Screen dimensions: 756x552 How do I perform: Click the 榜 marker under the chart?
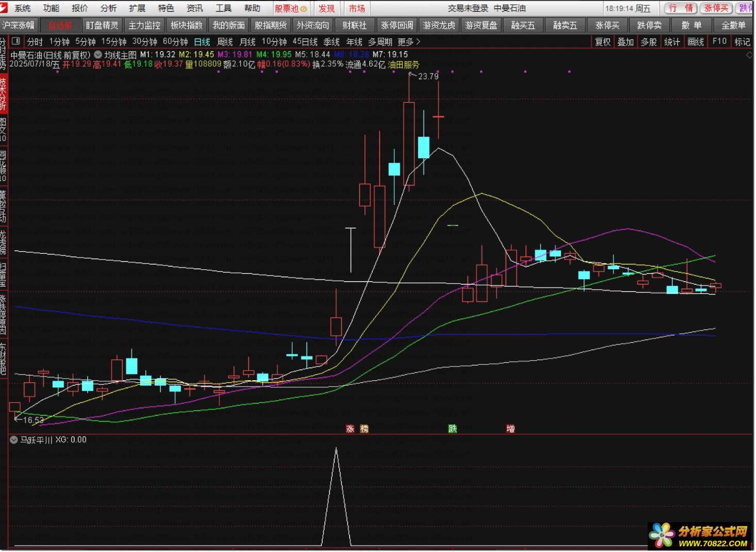(365, 429)
